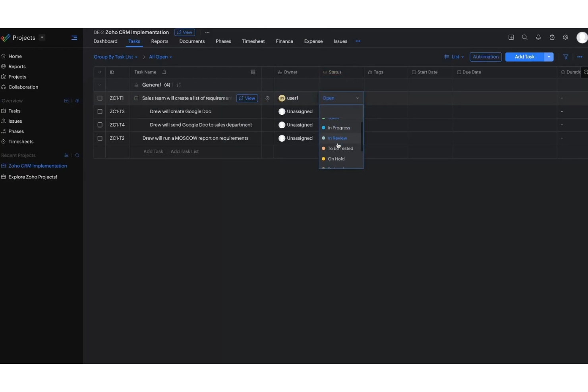
Task: Switch to the Documents tab
Action: 192,41
